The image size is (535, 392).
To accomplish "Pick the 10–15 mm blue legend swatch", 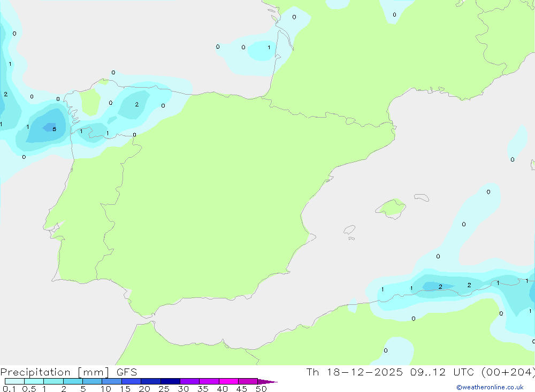I will [112, 381].
